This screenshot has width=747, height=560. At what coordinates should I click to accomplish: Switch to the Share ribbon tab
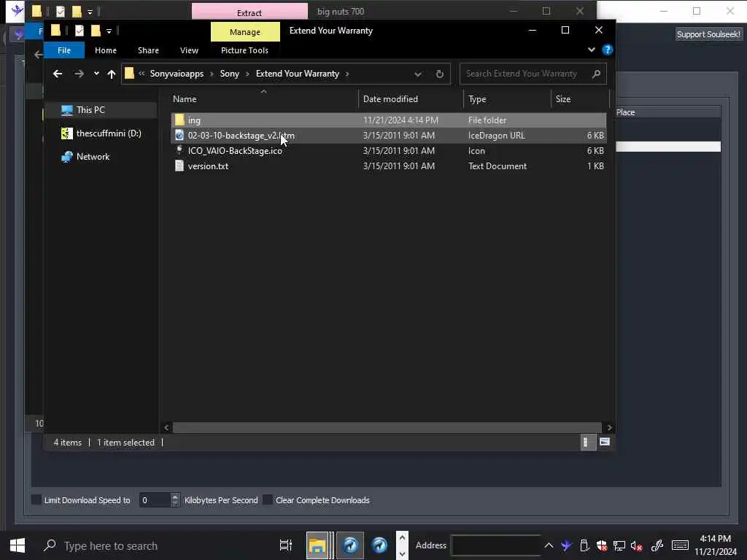(148, 50)
